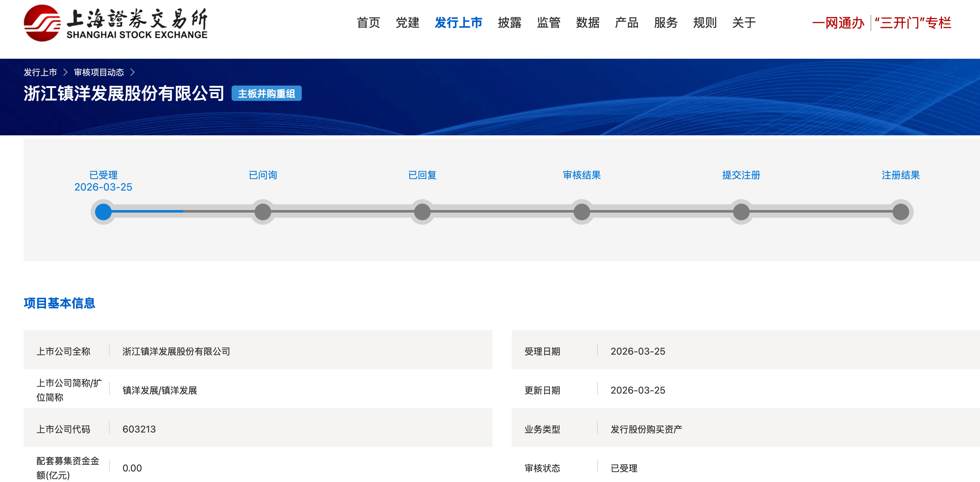980x482 pixels.
Task: Open the 监管 navigation menu
Action: (x=548, y=23)
